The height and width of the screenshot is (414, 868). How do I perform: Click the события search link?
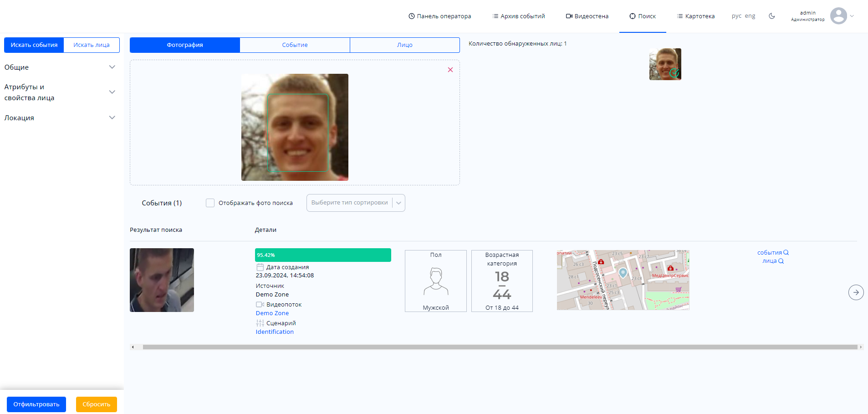(769, 253)
